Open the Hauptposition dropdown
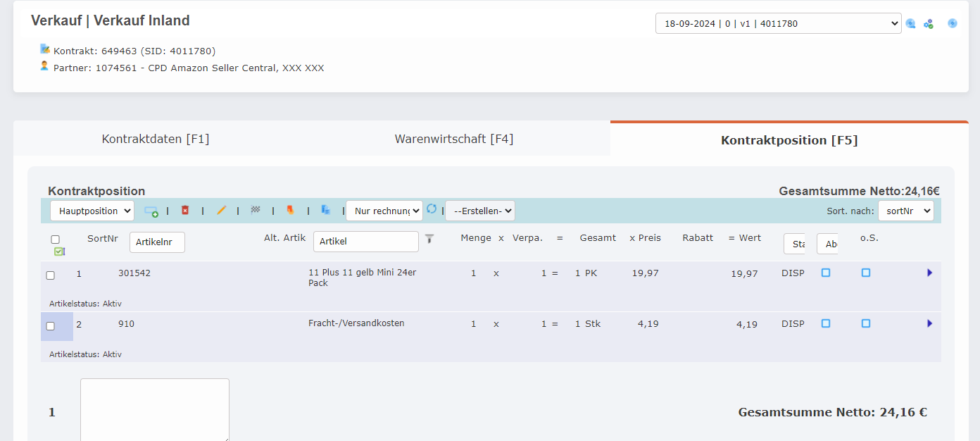This screenshot has height=441, width=980. (x=92, y=211)
